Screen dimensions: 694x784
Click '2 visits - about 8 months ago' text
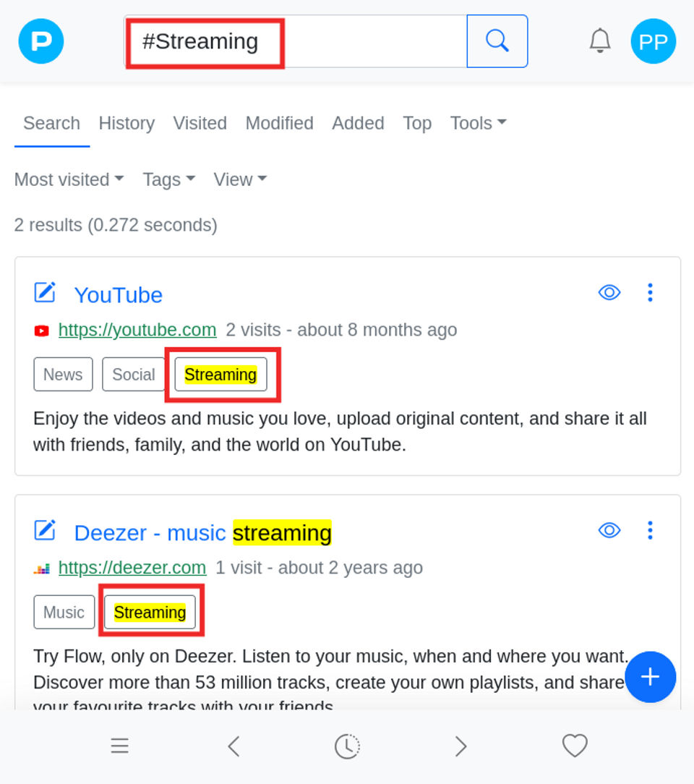pyautogui.click(x=341, y=330)
